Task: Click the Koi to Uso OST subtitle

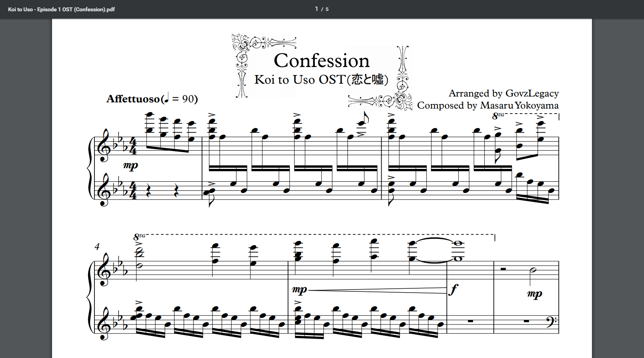Action: pyautogui.click(x=321, y=79)
